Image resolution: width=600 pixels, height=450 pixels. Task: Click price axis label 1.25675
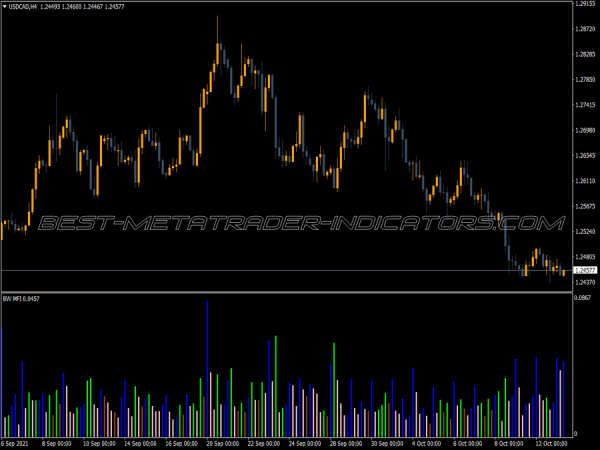point(585,206)
